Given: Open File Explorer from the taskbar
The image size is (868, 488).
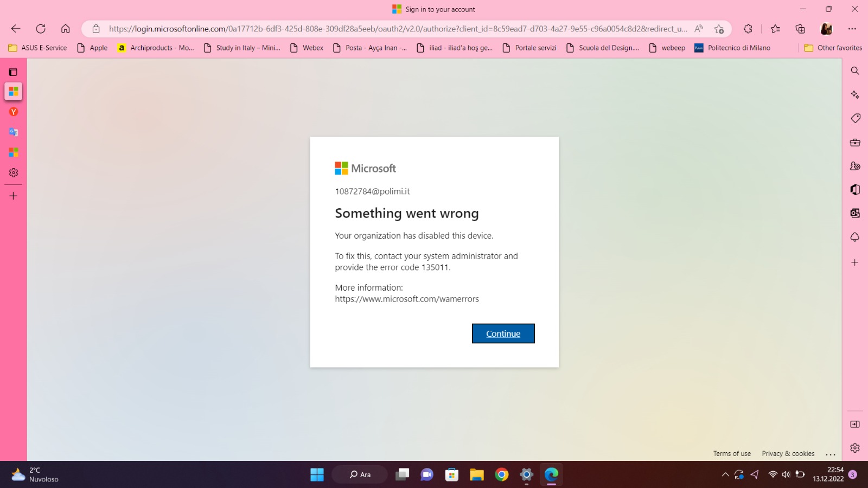Looking at the screenshot, I should pyautogui.click(x=477, y=474).
